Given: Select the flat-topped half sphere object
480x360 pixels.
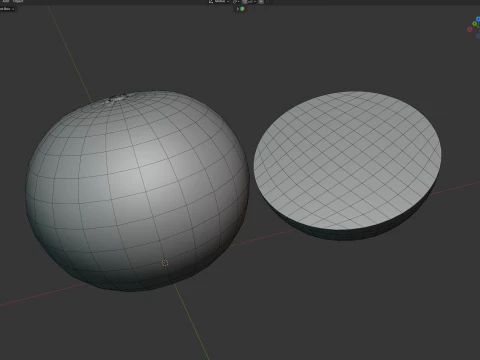Looking at the screenshot, I should pos(347,165).
